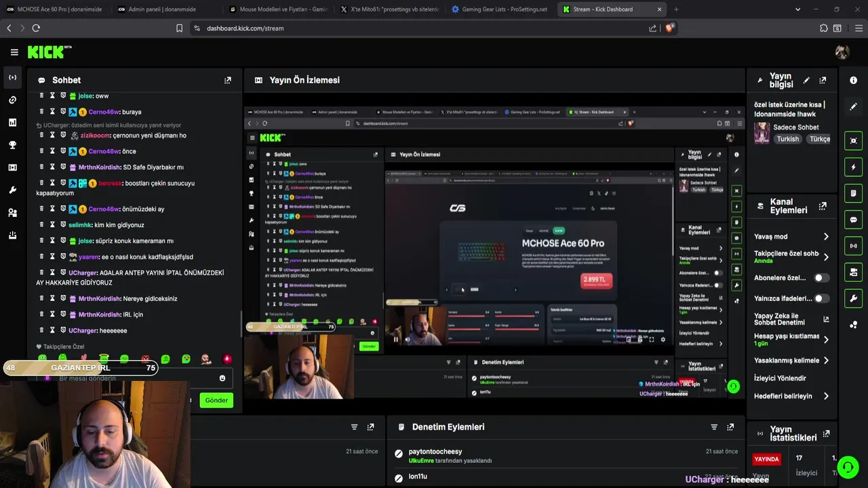The image size is (868, 488).
Task: Open the profile avatar menu
Action: coord(842,52)
